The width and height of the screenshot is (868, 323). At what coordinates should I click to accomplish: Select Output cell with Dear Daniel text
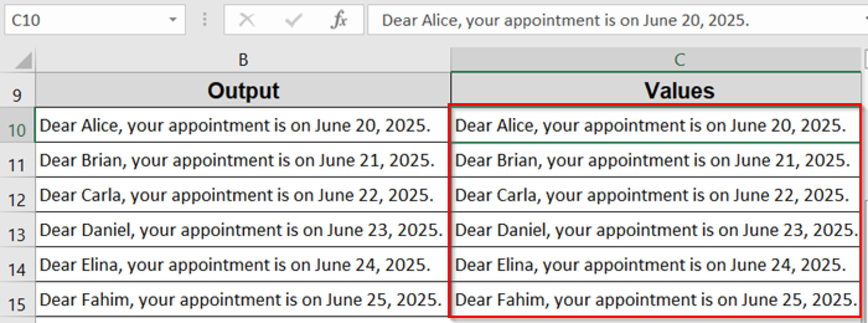242,230
